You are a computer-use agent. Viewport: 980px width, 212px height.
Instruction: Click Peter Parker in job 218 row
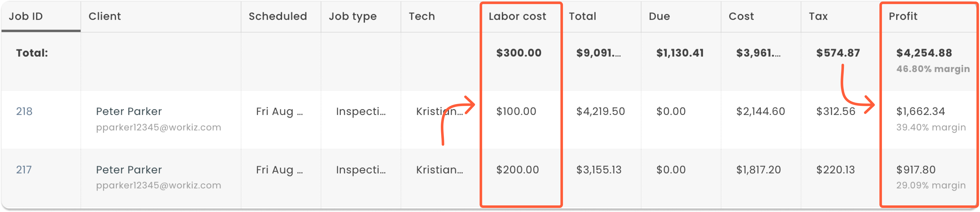[129, 111]
